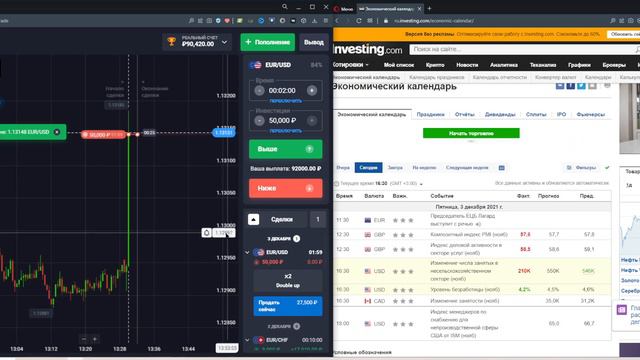640x360 pixels.
Task: Open the calendar date picker icon
Action: [502, 168]
